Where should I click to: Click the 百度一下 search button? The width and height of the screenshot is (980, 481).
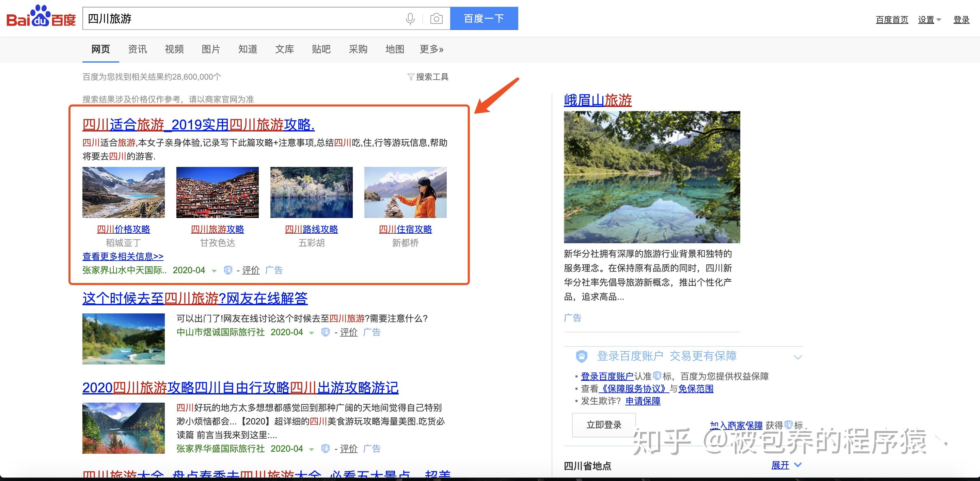[484, 18]
